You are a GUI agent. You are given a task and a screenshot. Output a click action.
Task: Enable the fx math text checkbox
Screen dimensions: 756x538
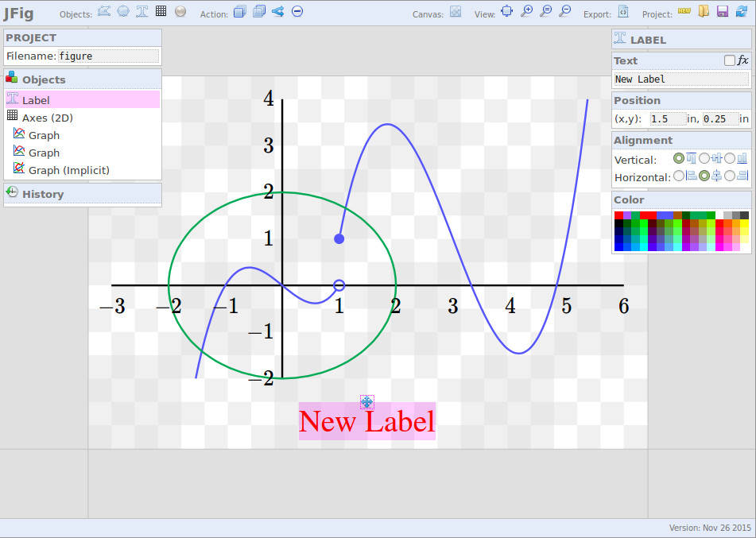730,60
